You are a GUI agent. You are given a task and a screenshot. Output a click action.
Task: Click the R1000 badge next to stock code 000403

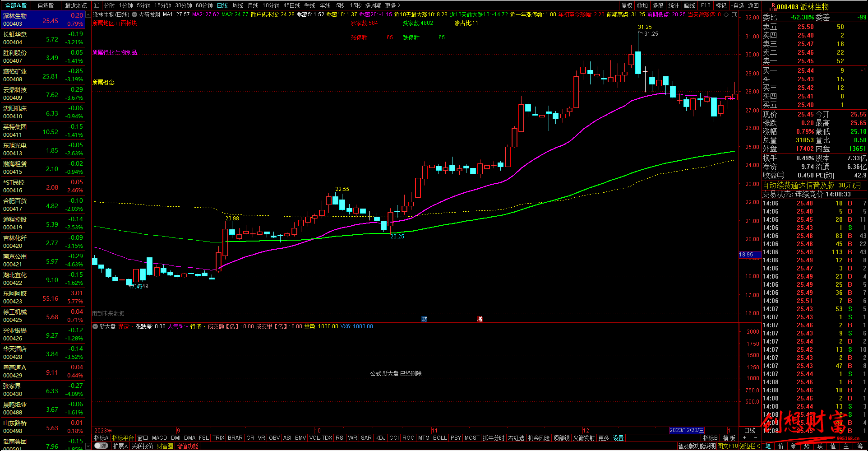(772, 7)
